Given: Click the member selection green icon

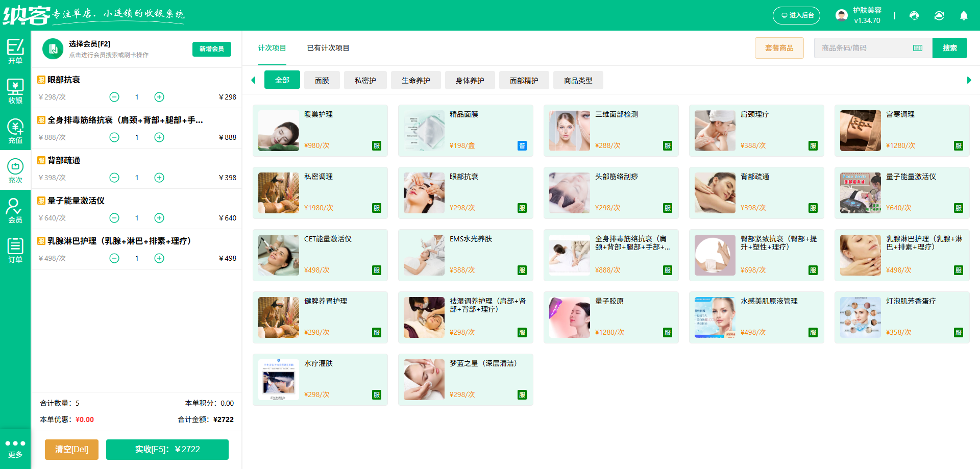Looking at the screenshot, I should pos(53,49).
